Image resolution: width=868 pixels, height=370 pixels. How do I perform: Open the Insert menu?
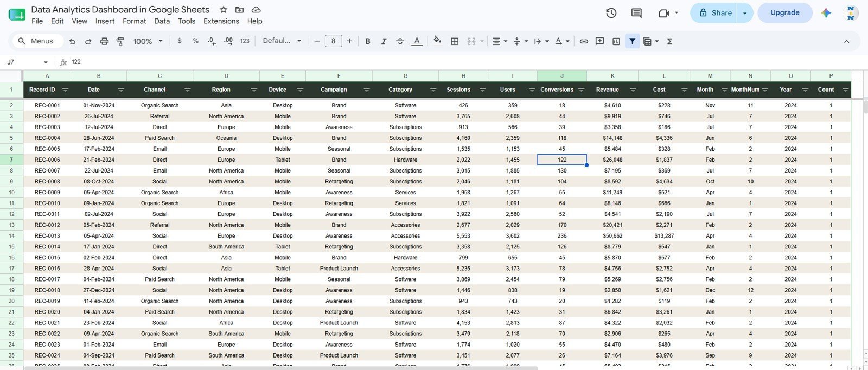click(105, 21)
